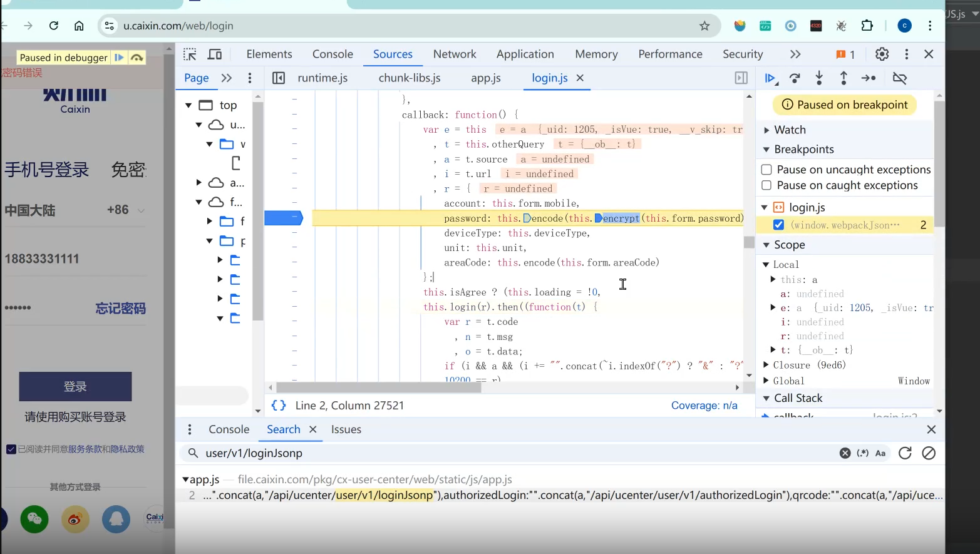
Task: Collapse the Scope section
Action: pos(766,245)
